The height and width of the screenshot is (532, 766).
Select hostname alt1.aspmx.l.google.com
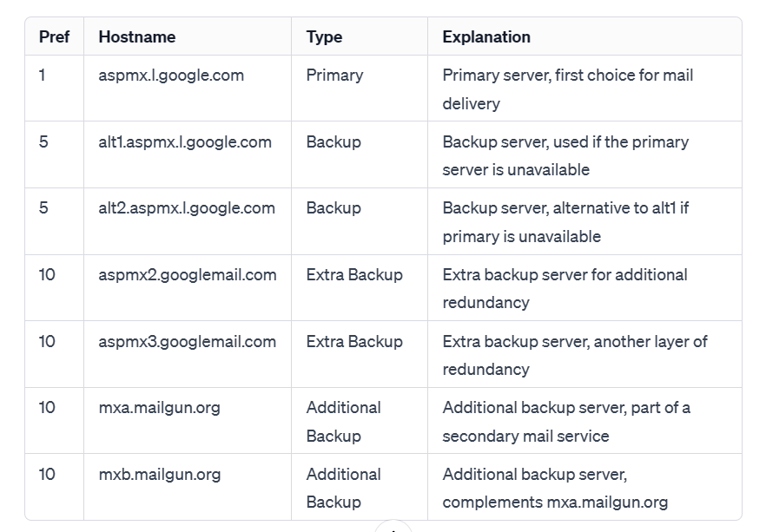185,142
